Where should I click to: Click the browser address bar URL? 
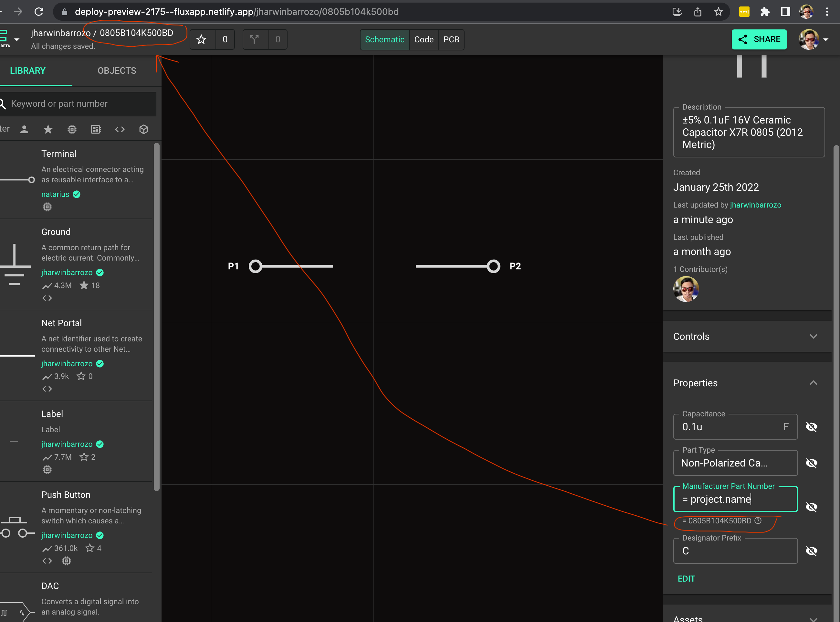pyautogui.click(x=236, y=12)
